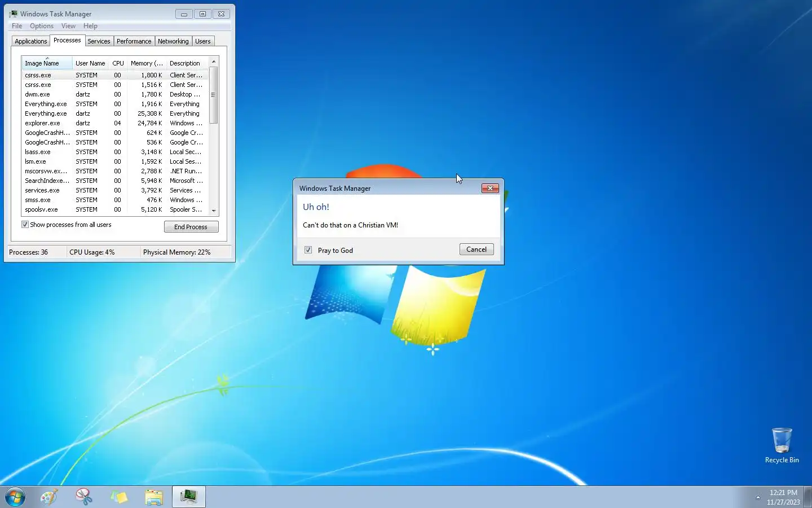Open the taskbar clock and date
812x508 pixels.
click(783, 497)
